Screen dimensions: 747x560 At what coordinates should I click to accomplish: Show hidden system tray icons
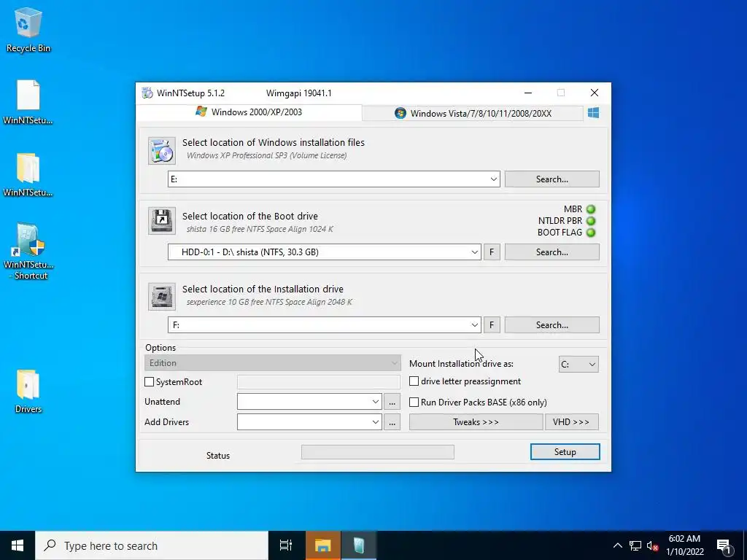point(617,545)
